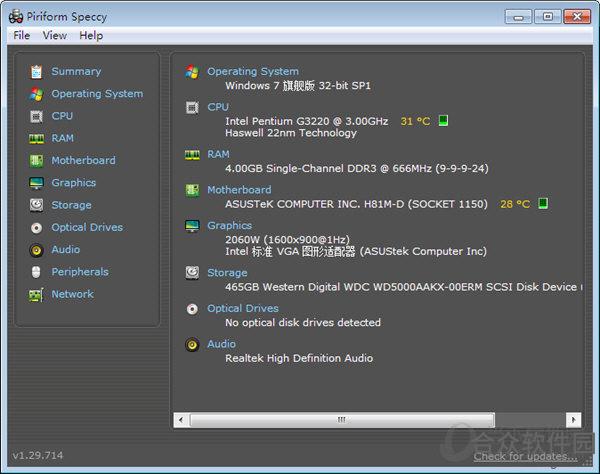Click the Audio speaker icon in summary panel
The height and width of the screenshot is (474, 600).
(192, 344)
